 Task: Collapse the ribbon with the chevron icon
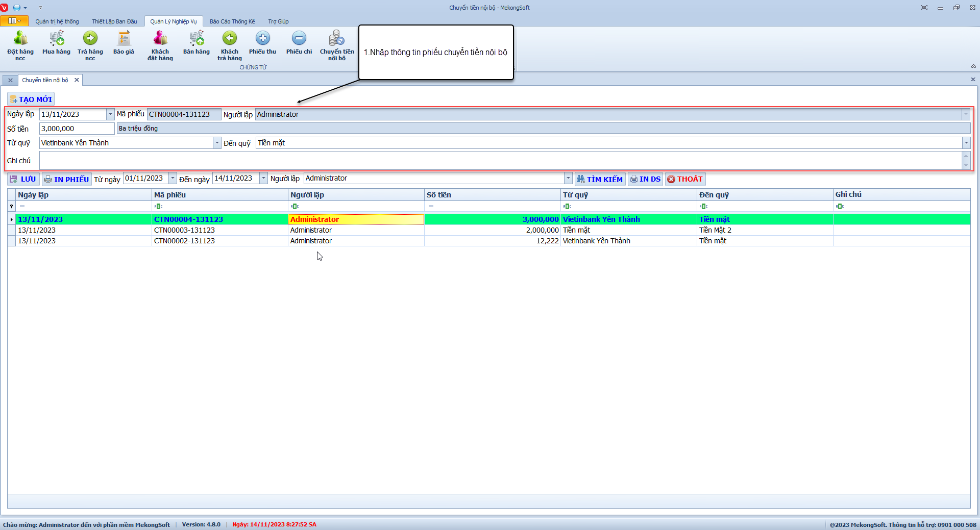973,66
